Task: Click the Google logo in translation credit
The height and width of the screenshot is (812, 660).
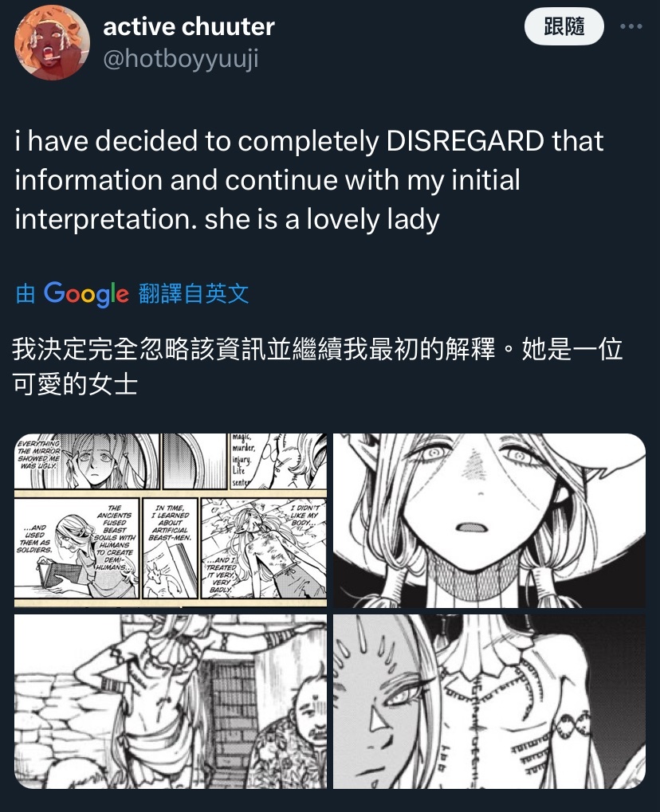Action: (86, 294)
